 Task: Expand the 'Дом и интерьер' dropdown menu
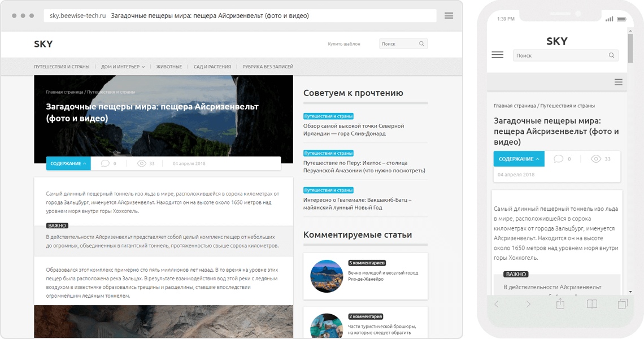[123, 67]
